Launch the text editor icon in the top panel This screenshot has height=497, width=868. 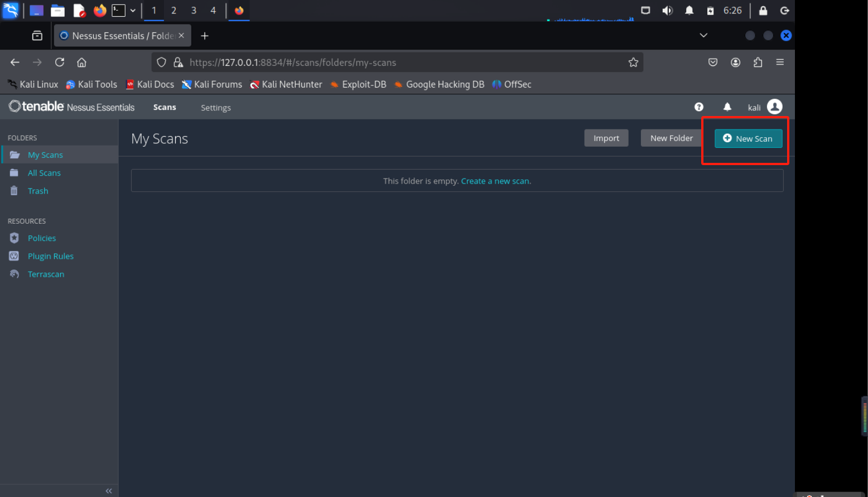pyautogui.click(x=79, y=10)
